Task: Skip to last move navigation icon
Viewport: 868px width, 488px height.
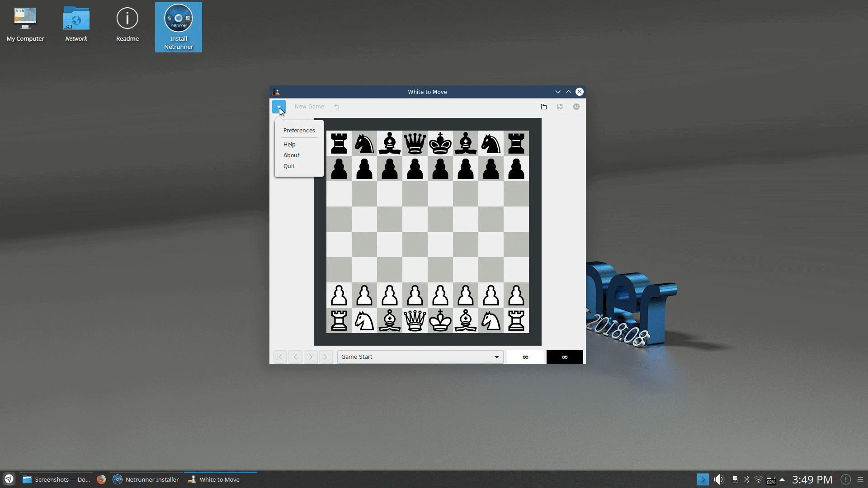Action: click(x=325, y=357)
